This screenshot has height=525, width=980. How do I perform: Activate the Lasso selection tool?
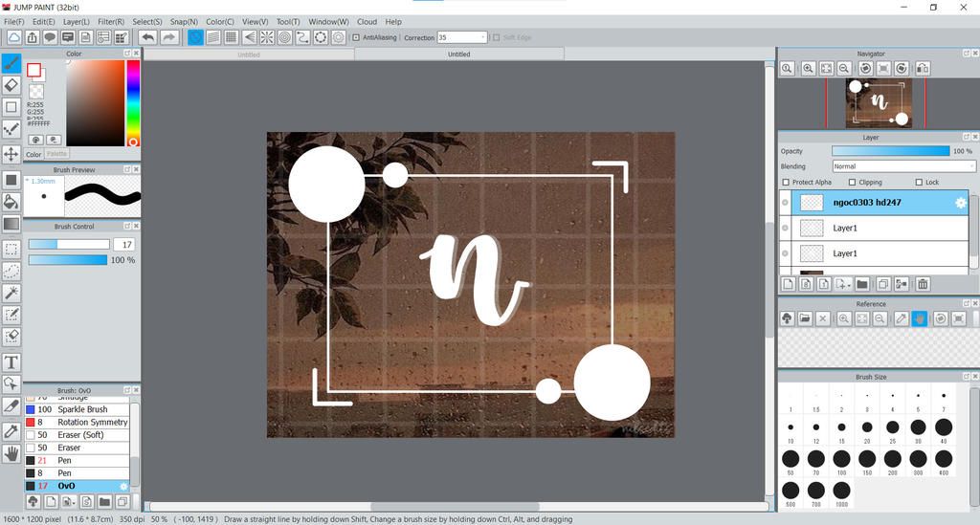[x=11, y=271]
